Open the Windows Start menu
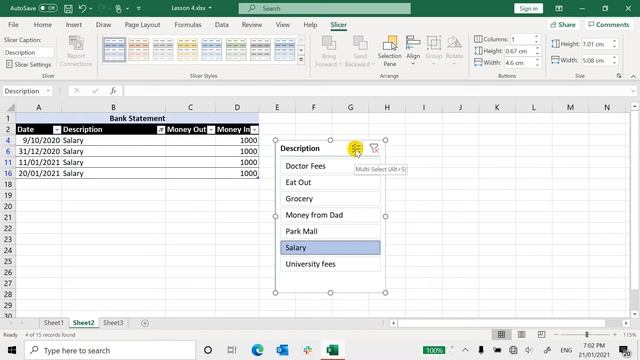This screenshot has height=360, width=640. tap(12, 350)
